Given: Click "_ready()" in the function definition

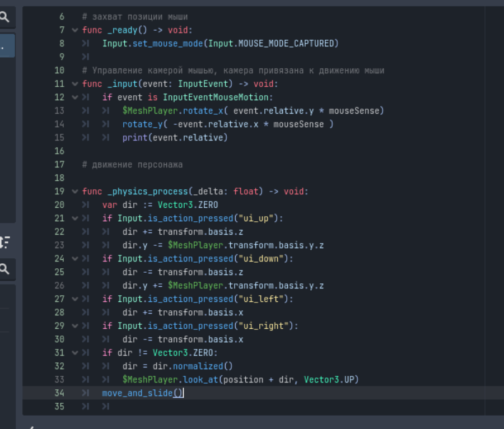Looking at the screenshot, I should (127, 30).
